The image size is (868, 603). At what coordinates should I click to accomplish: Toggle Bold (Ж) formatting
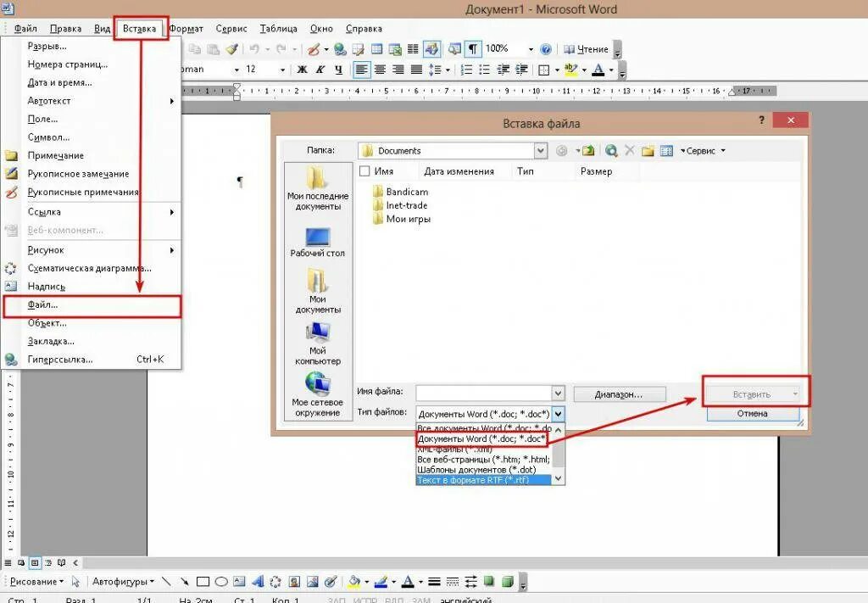pyautogui.click(x=303, y=70)
